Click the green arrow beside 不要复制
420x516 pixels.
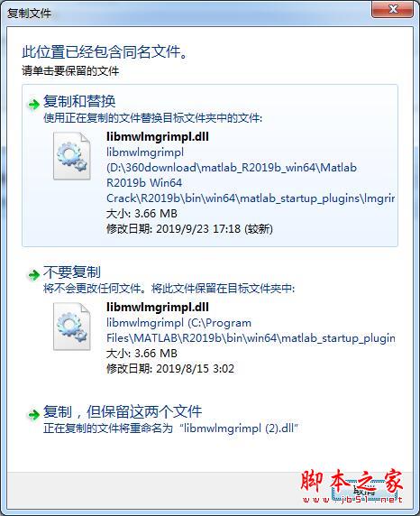coord(34,275)
